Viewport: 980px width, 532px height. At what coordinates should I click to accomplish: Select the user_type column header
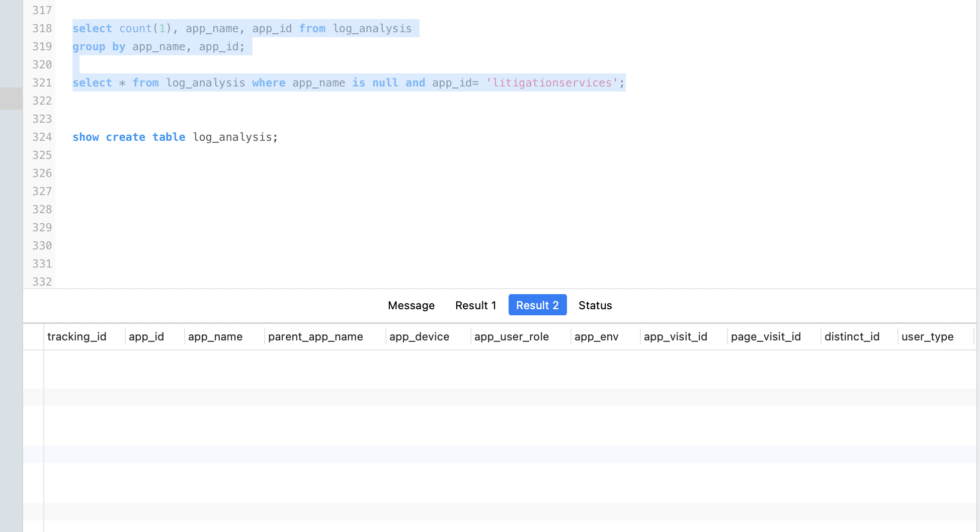tap(927, 336)
